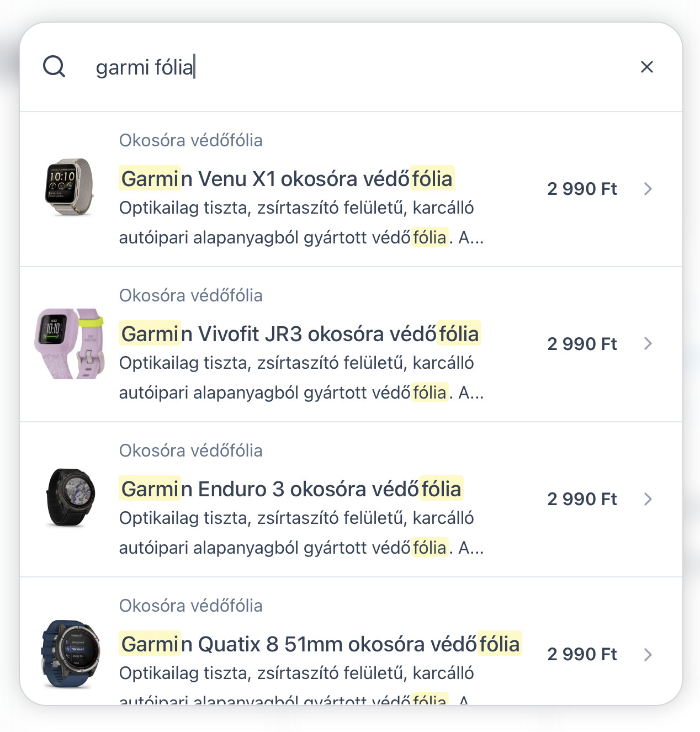Image resolution: width=700 pixels, height=732 pixels.
Task: Click the 2 990 Ft price of Vivofit JR3
Action: [x=582, y=344]
